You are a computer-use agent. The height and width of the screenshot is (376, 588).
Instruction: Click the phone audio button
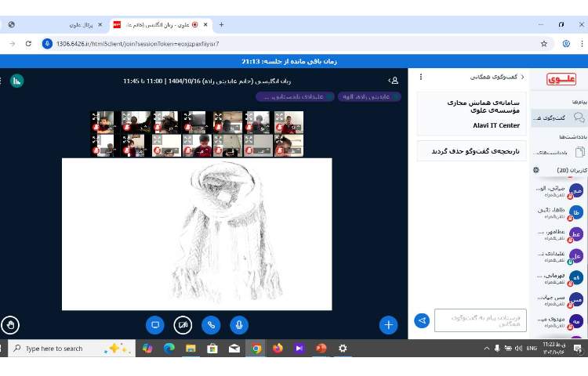211,324
